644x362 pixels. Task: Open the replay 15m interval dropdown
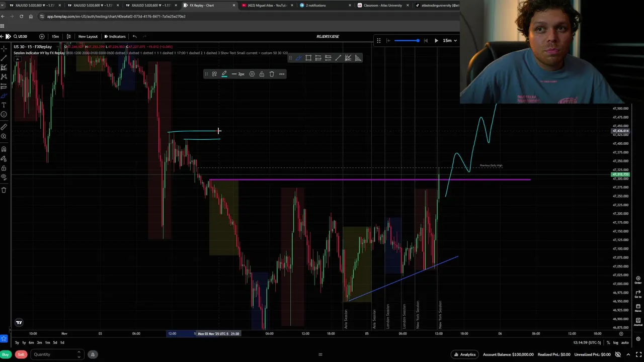[x=449, y=40]
